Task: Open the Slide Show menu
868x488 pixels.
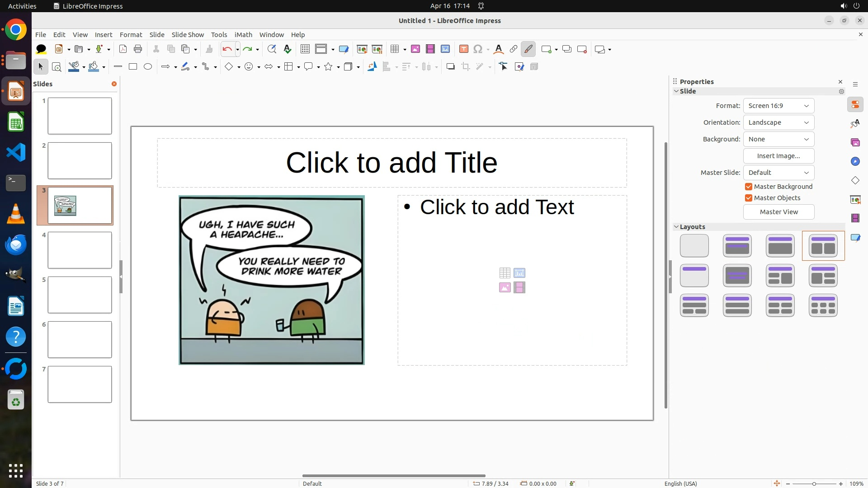Action: tap(188, 35)
